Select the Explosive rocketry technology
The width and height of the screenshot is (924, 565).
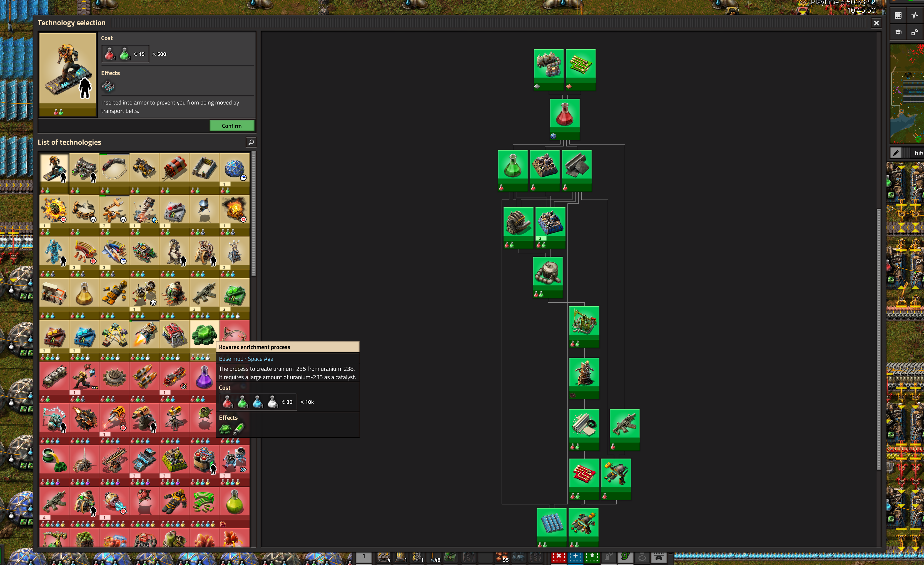[x=84, y=424]
